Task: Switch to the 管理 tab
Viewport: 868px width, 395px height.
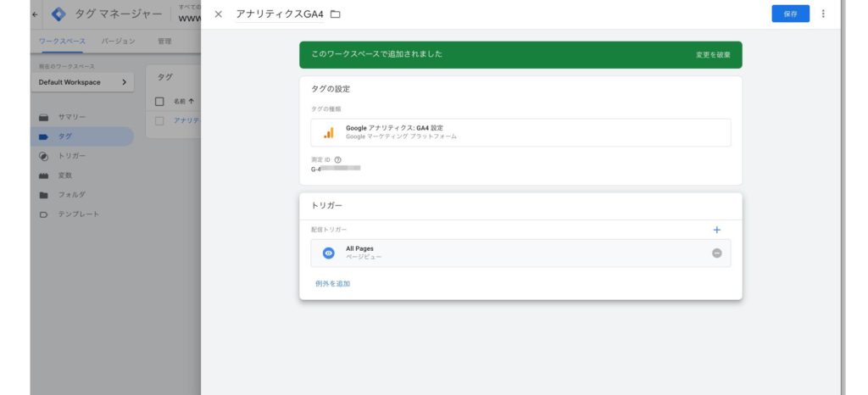Action: 164,42
